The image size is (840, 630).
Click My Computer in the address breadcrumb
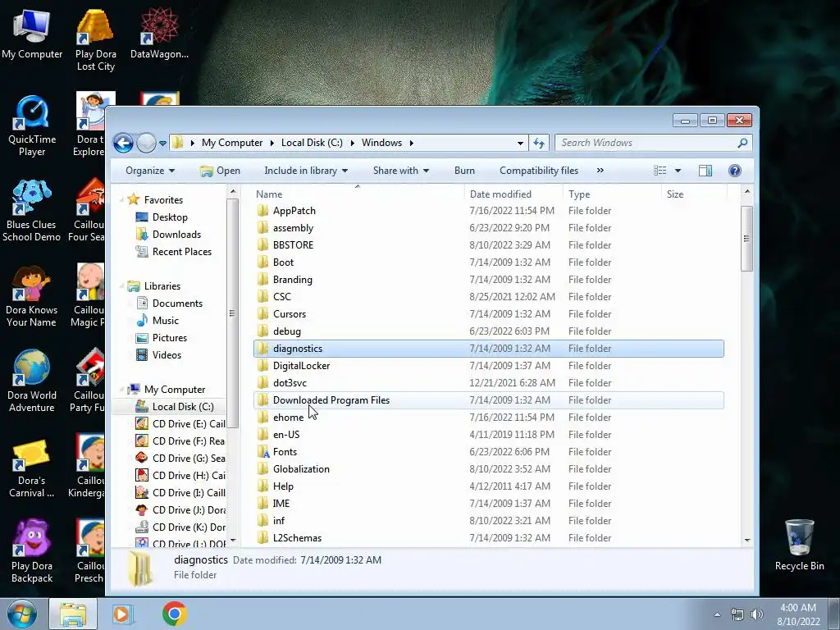[x=232, y=143]
